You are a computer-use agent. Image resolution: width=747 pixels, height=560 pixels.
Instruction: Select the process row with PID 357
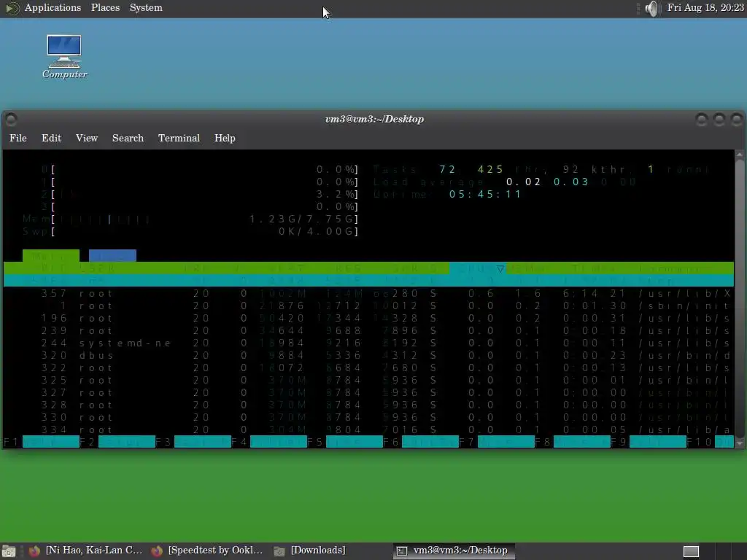(x=368, y=293)
